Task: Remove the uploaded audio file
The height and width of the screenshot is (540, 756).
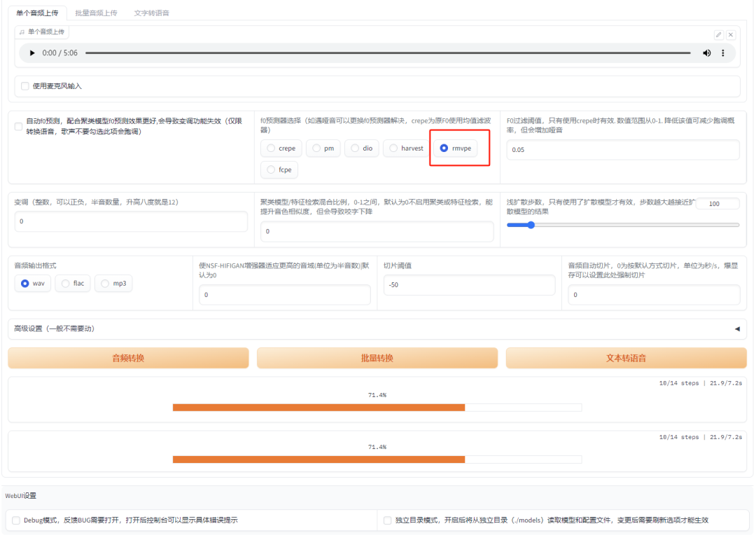Action: click(731, 35)
